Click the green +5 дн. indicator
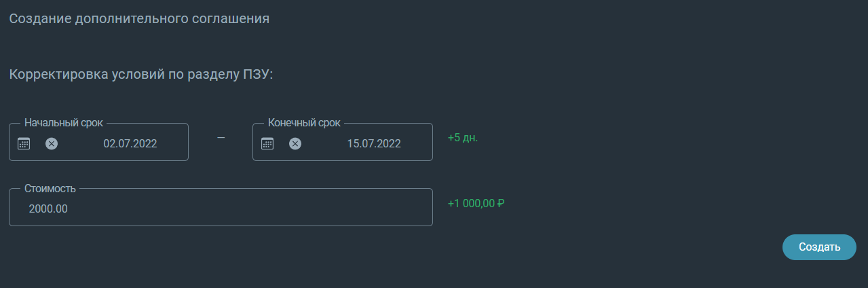The image size is (868, 288). (x=463, y=138)
